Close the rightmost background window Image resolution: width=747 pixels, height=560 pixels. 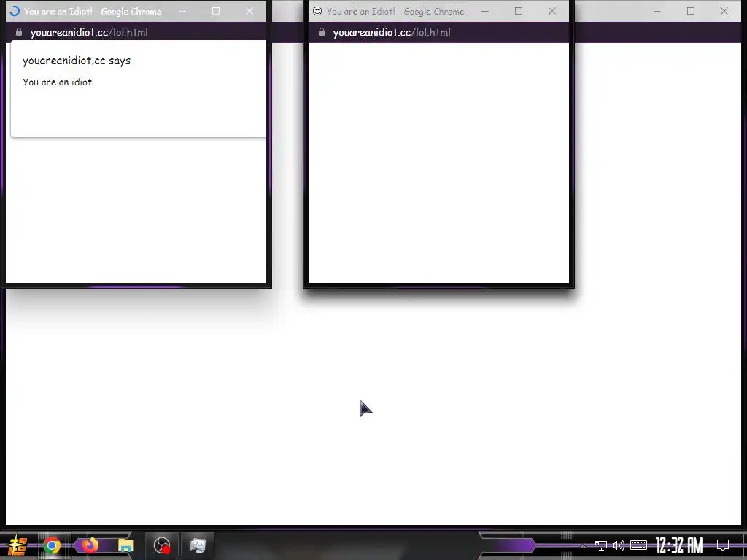724,11
